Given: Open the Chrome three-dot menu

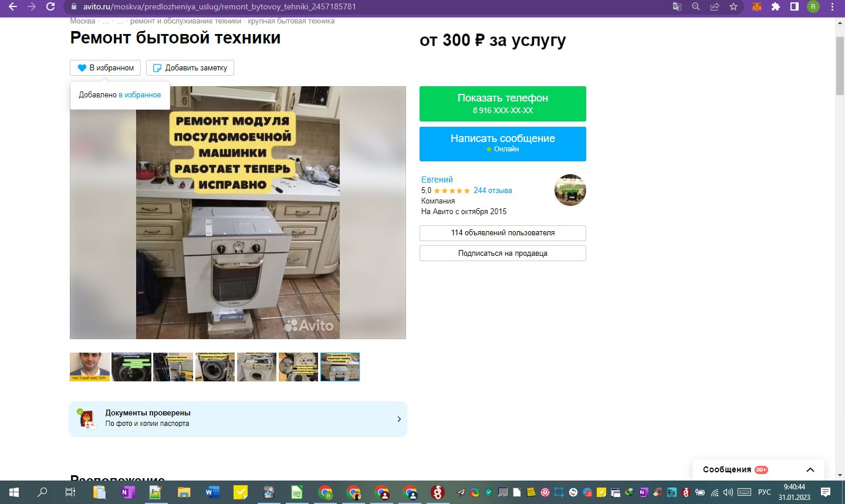Looking at the screenshot, I should pos(833,6).
